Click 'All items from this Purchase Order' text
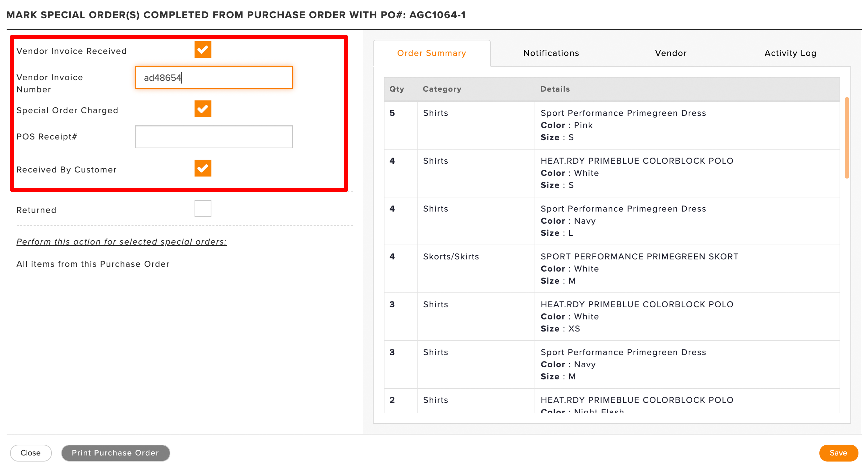The height and width of the screenshot is (469, 868). [x=93, y=264]
